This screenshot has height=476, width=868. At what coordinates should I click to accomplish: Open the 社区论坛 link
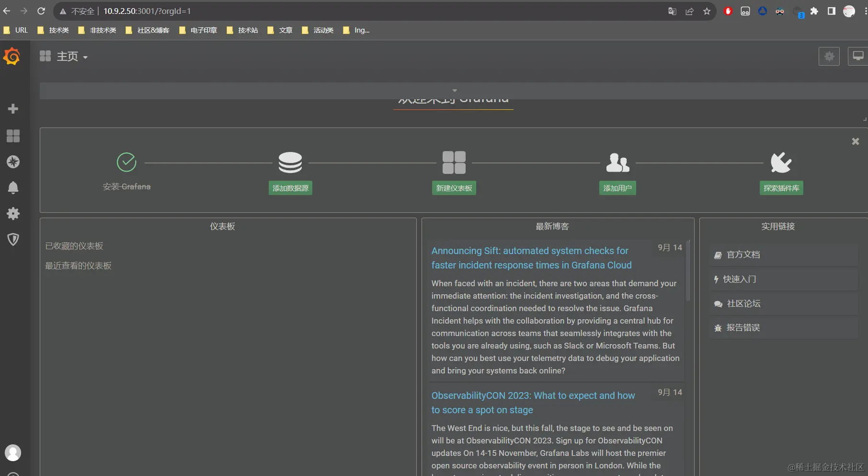tap(784, 303)
